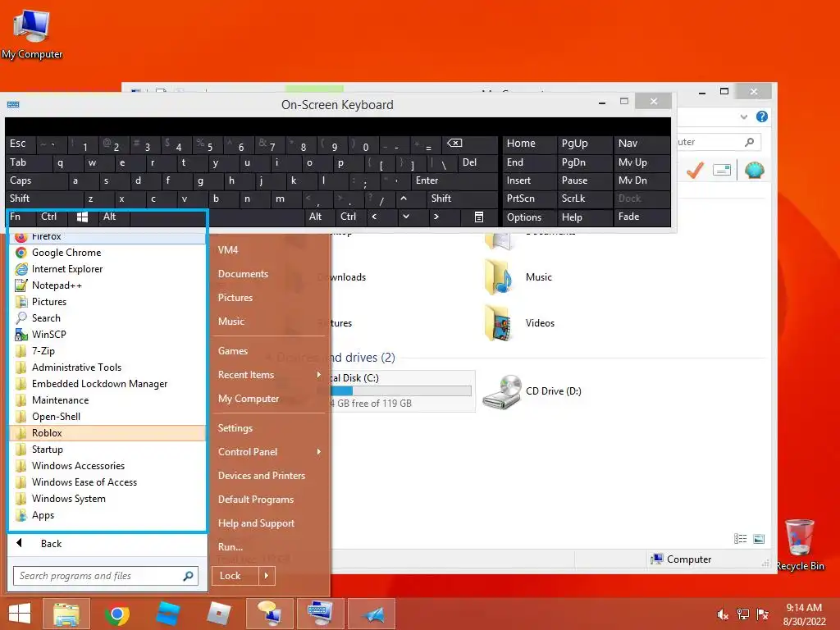Select the Music folder in the Computer window
The height and width of the screenshot is (630, 840).
(x=518, y=277)
